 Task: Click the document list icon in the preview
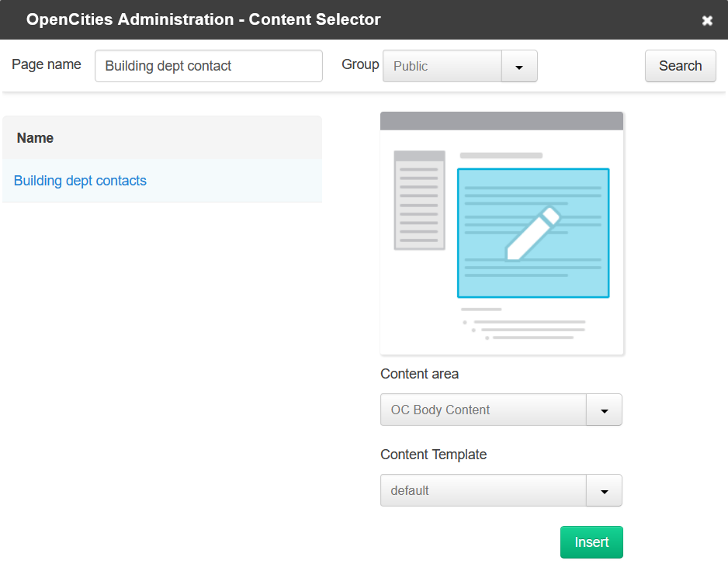click(x=420, y=199)
